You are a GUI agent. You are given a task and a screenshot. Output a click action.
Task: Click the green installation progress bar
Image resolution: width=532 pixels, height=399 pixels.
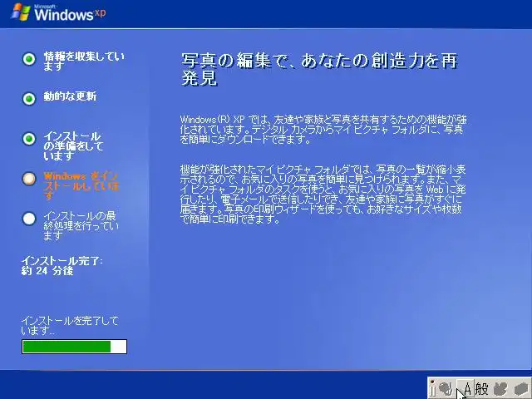pyautogui.click(x=74, y=347)
